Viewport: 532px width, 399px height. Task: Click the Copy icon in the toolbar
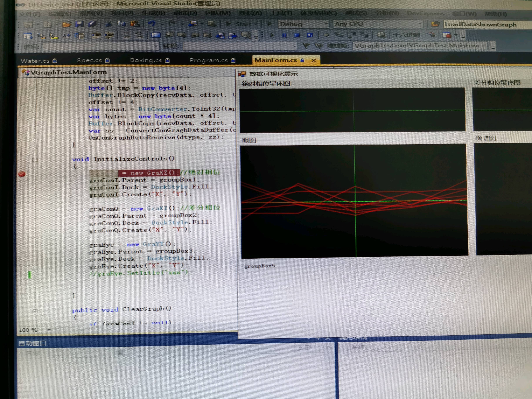click(122, 24)
